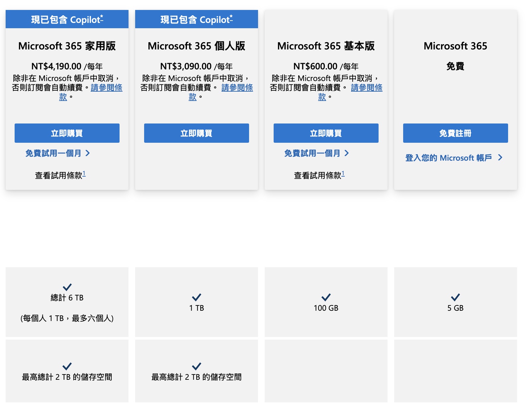Click 現已包含 Copilot banner on 家用版
This screenshot has height=405, width=532.
(67, 19)
